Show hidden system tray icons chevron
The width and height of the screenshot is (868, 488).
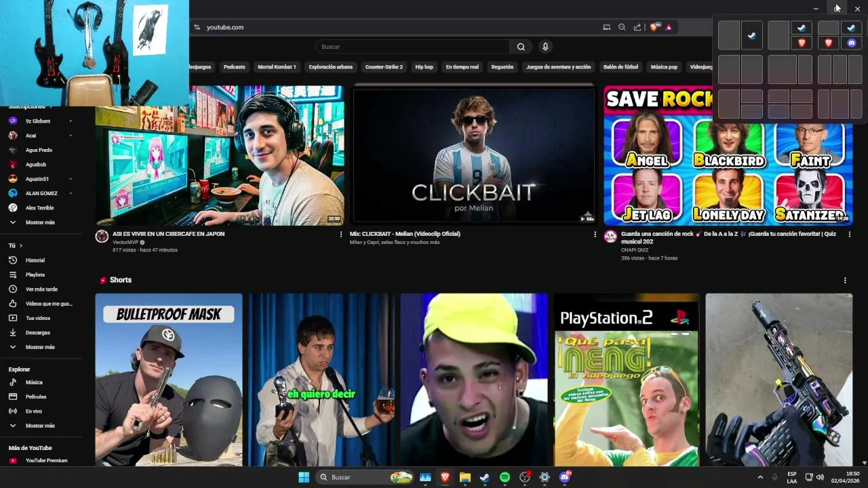760,477
